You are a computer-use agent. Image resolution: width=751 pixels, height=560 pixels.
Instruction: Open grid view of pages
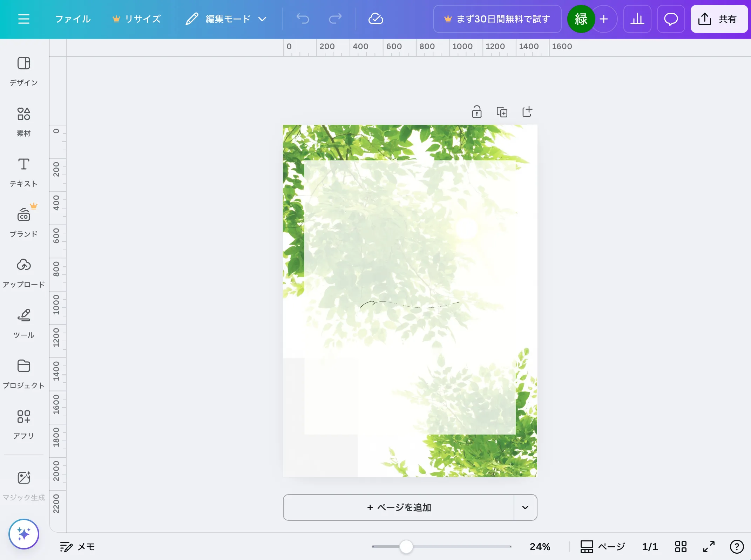point(681,546)
